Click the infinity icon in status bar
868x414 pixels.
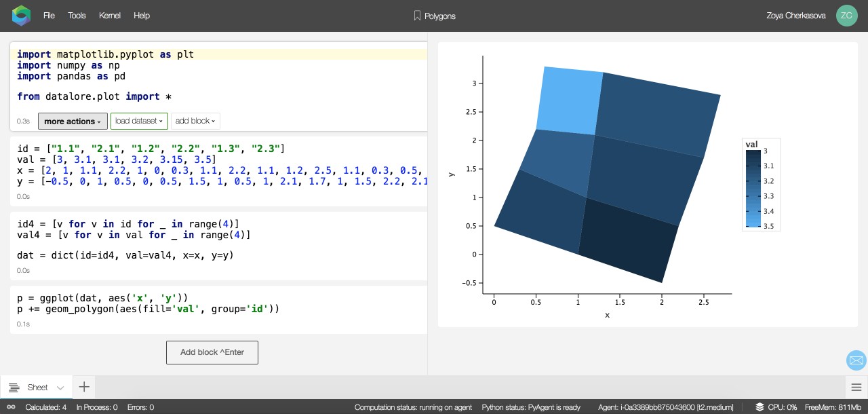coord(11,407)
